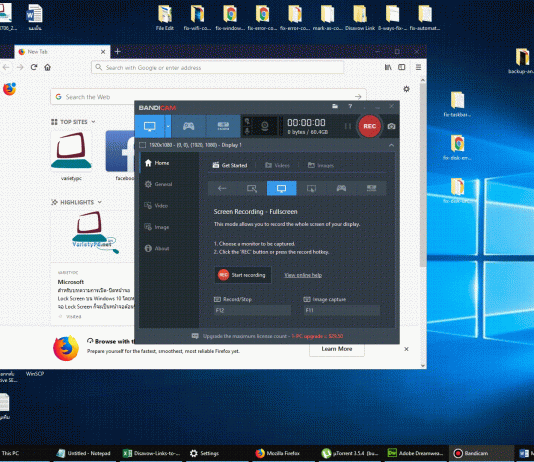Viewport: 534px width, 462px height.
Task: Open new tab preferences gear icon
Action: [406, 89]
